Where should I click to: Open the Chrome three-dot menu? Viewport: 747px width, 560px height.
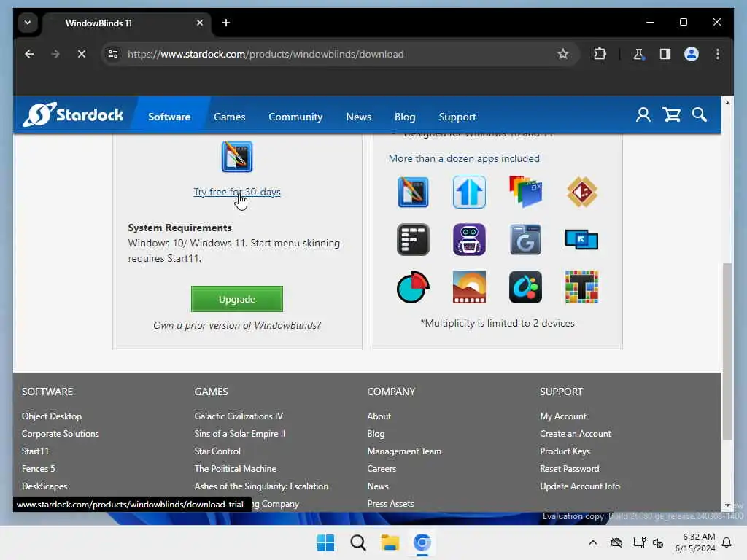718,54
